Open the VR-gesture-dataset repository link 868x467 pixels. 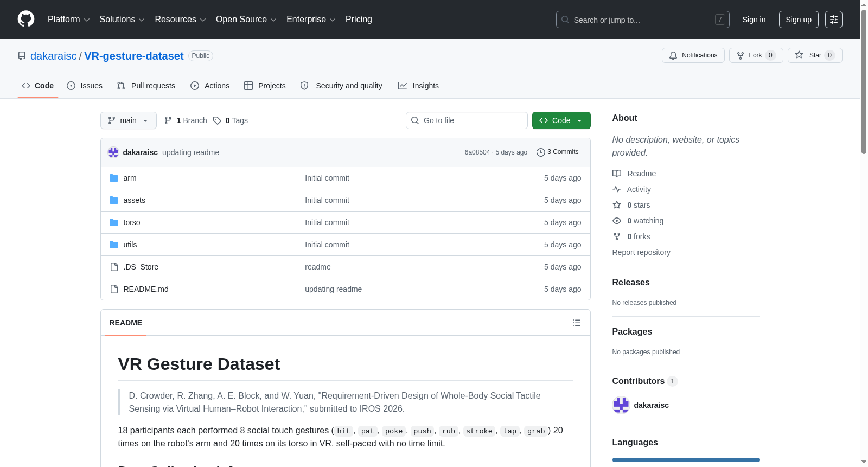pos(134,56)
